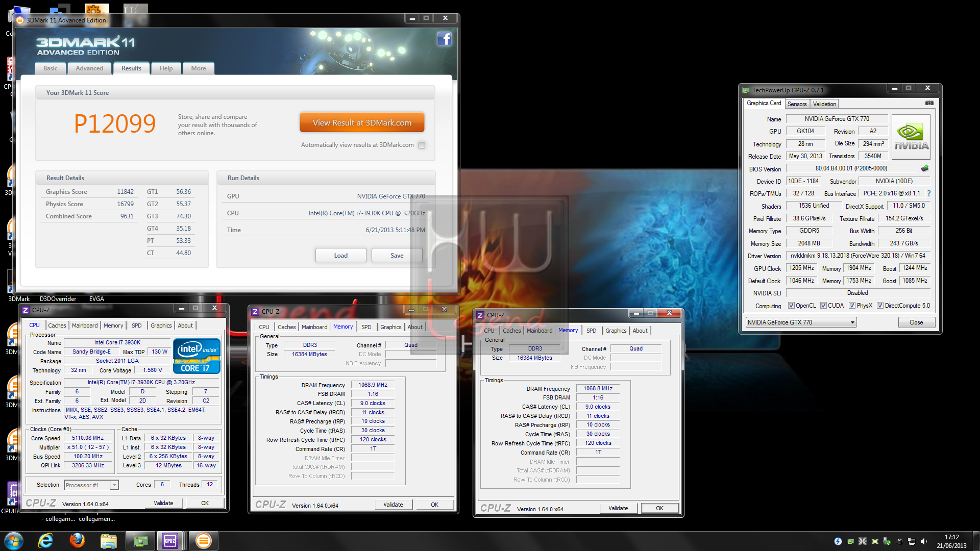Image resolution: width=980 pixels, height=551 pixels.
Task: Click Safely Remove Hardware tray icon
Action: point(887,541)
